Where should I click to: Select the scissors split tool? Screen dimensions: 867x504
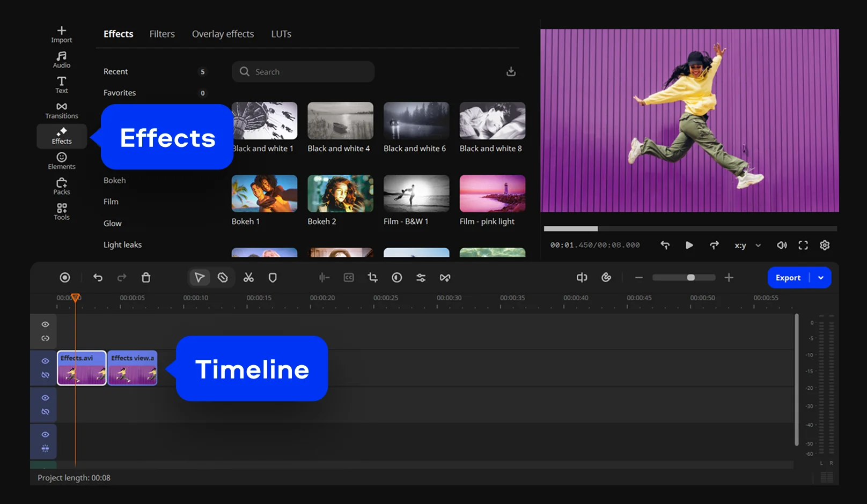click(x=248, y=277)
